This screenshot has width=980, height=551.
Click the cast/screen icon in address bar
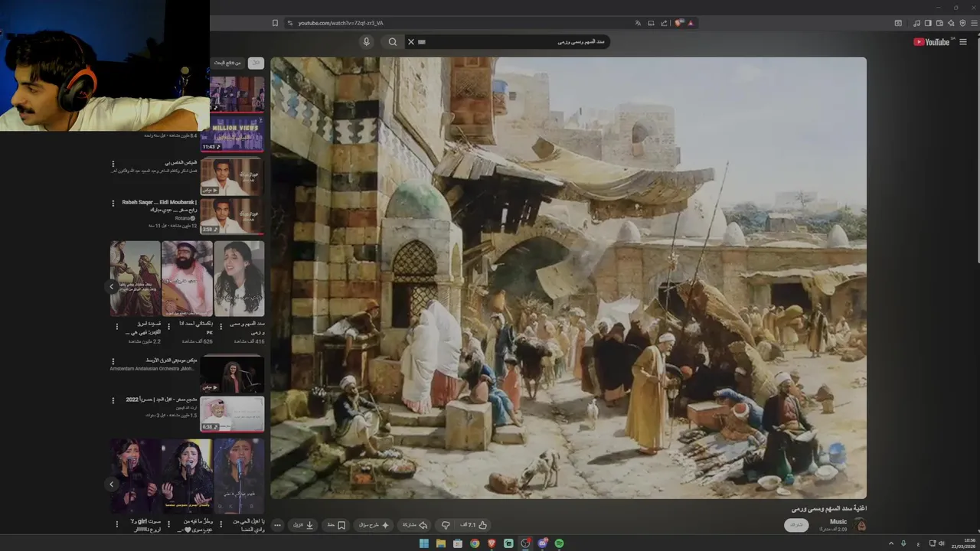click(651, 23)
